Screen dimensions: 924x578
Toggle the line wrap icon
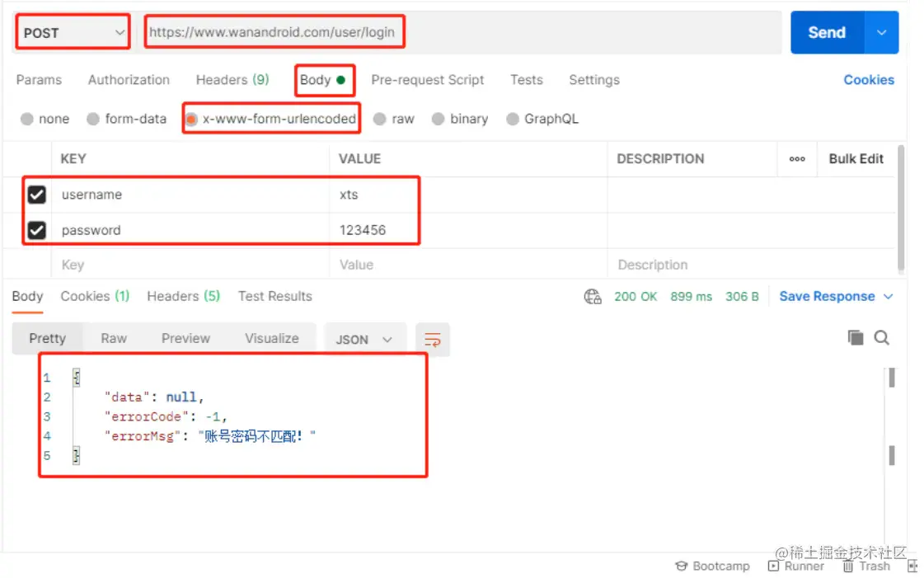[433, 340]
